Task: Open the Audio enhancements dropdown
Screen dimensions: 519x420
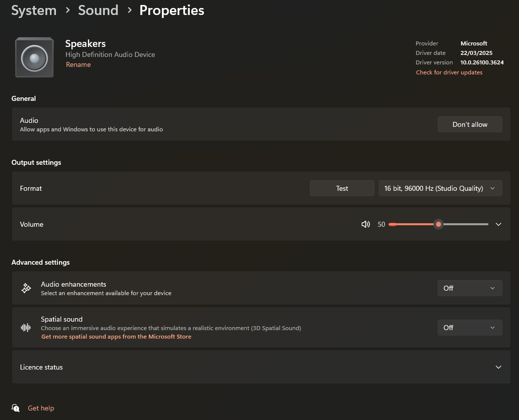Action: click(x=470, y=288)
